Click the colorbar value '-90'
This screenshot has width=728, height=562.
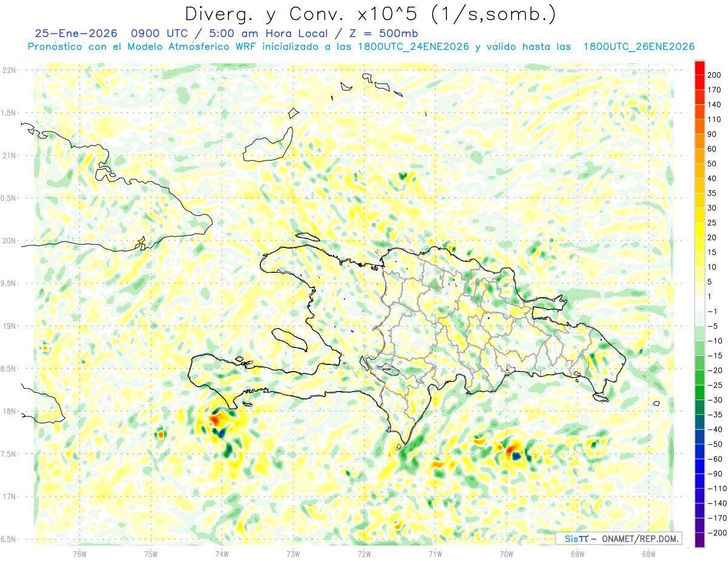coord(715,474)
